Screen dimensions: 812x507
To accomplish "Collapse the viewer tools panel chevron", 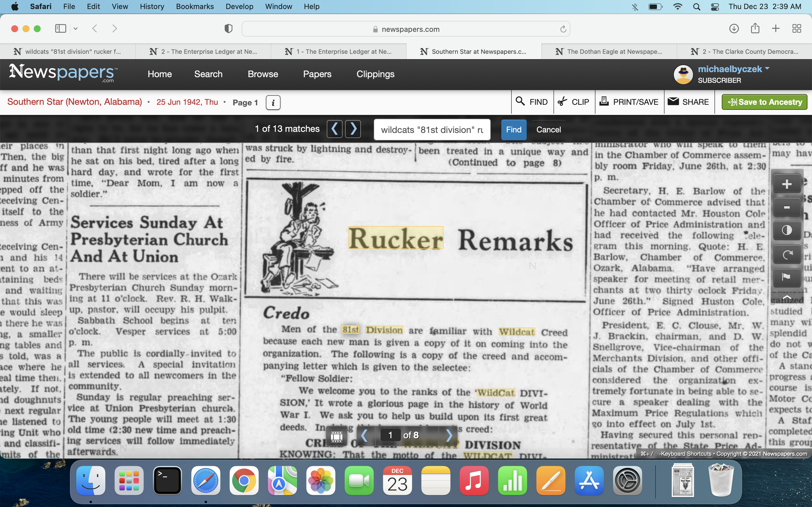I will click(x=787, y=297).
